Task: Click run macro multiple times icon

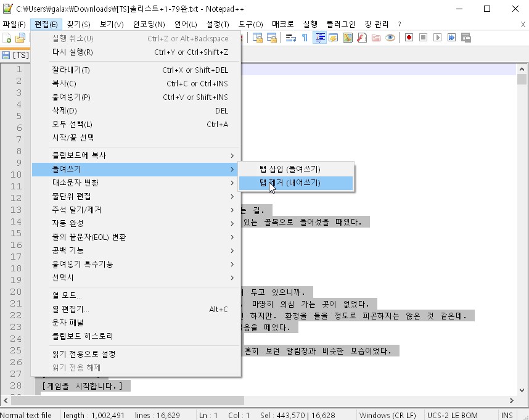Action: [x=451, y=38]
